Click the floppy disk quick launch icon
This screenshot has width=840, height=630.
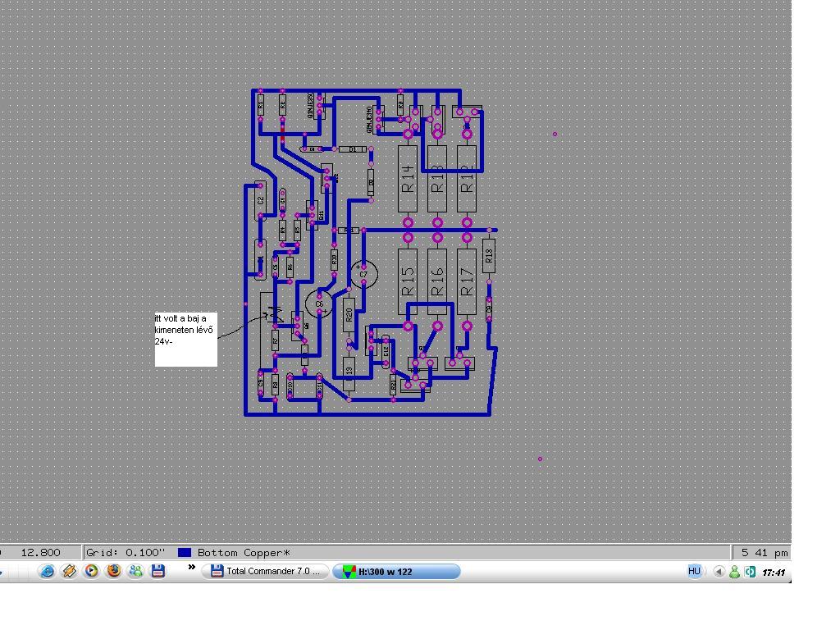158,571
